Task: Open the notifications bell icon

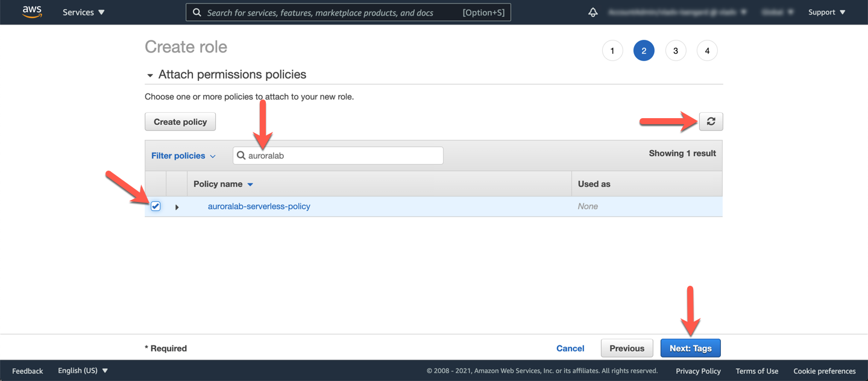Action: point(593,12)
